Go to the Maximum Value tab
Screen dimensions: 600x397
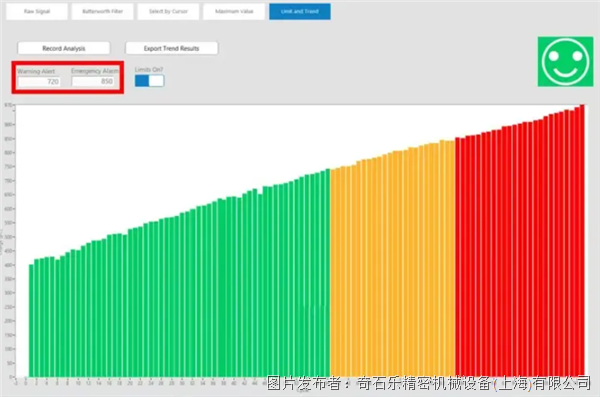click(x=234, y=11)
